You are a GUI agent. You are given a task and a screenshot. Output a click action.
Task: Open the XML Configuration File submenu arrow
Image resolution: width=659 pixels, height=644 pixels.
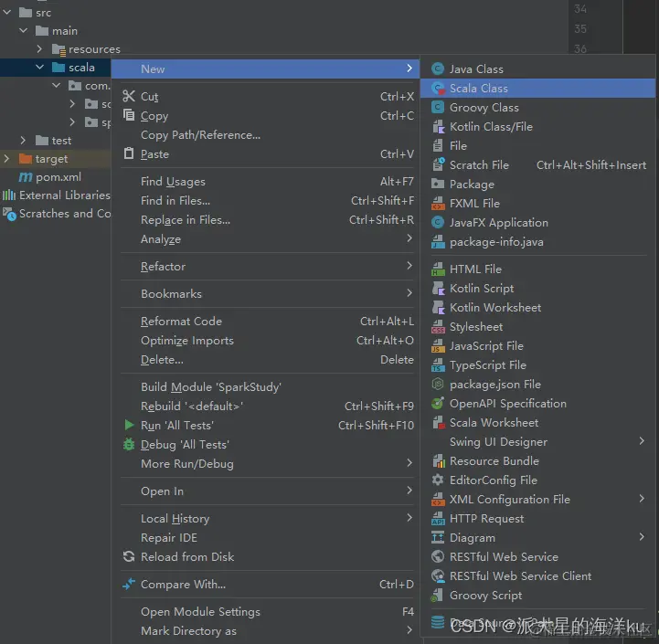coord(642,498)
